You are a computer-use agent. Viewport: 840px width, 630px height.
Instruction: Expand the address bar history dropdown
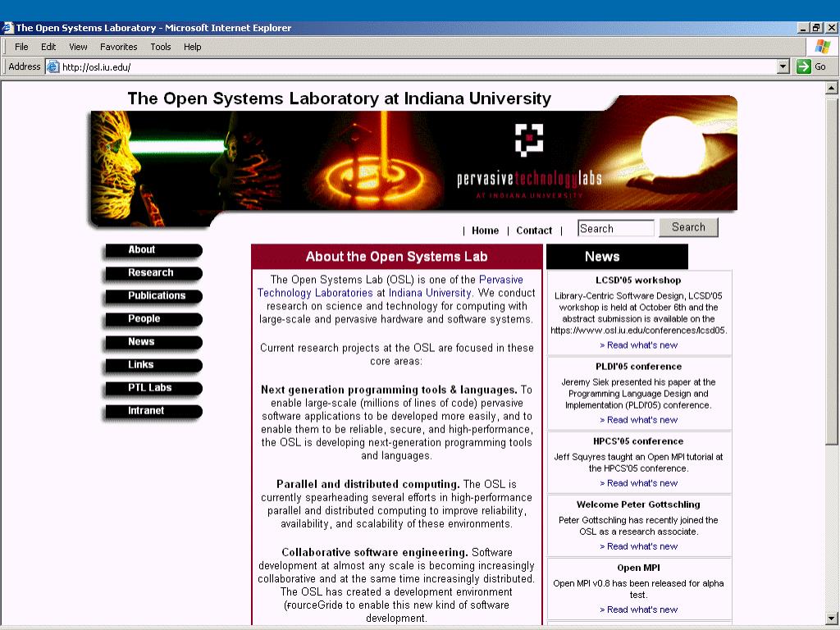pos(783,67)
